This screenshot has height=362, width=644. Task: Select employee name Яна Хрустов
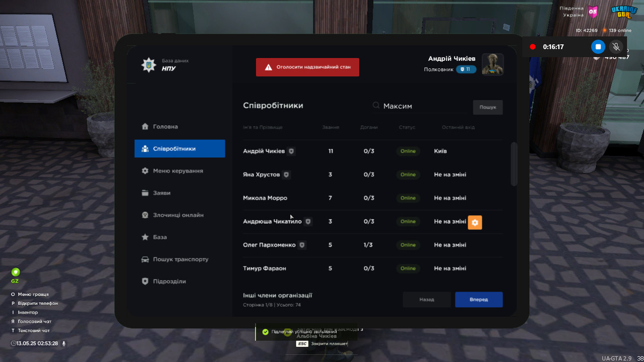point(261,175)
